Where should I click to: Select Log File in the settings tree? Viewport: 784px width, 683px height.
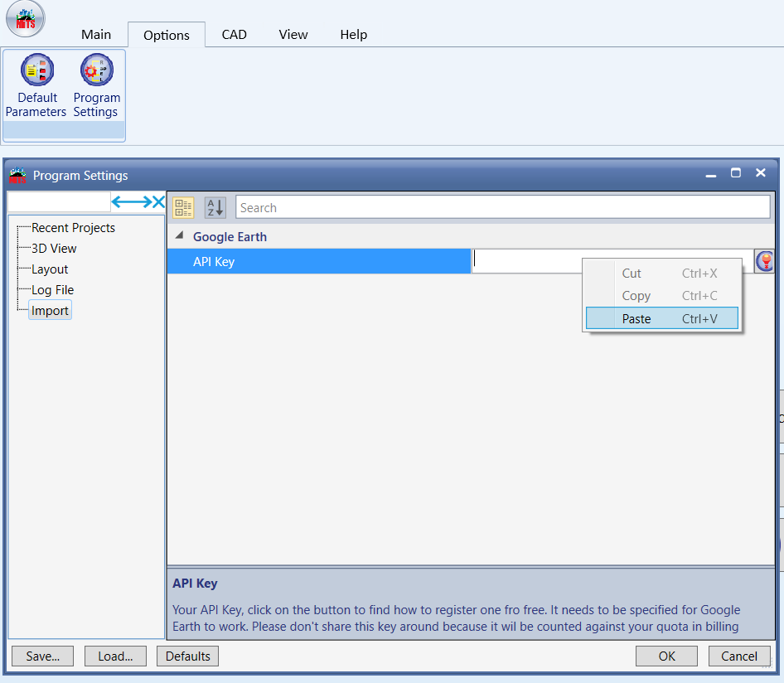52,289
